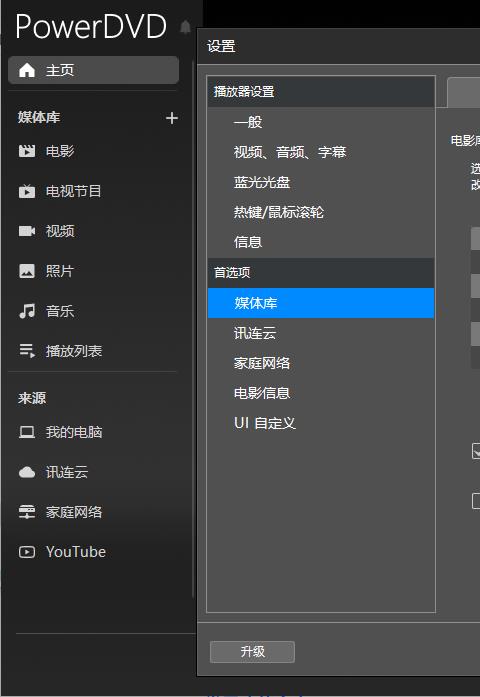Image resolution: width=480 pixels, height=697 pixels.
Task: Open 电影 in the media library
Action: 60,151
